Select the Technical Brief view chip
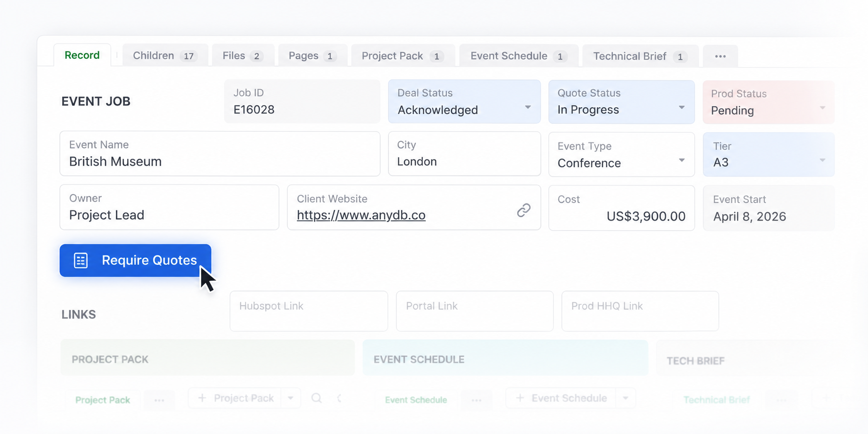The height and width of the screenshot is (434, 868). point(717,400)
